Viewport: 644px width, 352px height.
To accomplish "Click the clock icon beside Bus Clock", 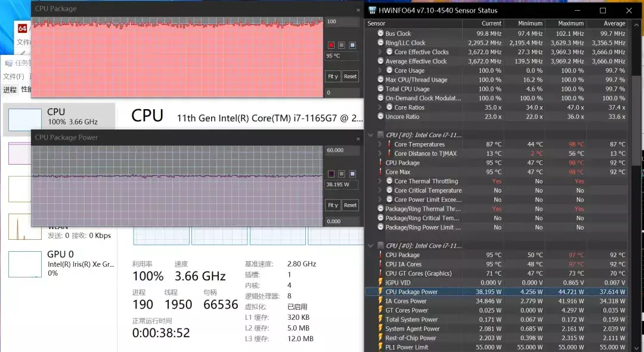I will pos(380,33).
